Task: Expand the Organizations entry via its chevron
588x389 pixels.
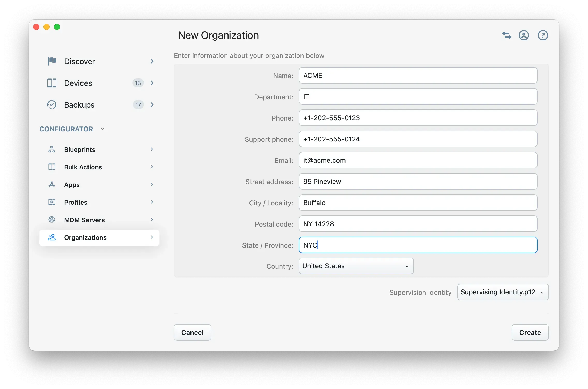Action: 152,237
